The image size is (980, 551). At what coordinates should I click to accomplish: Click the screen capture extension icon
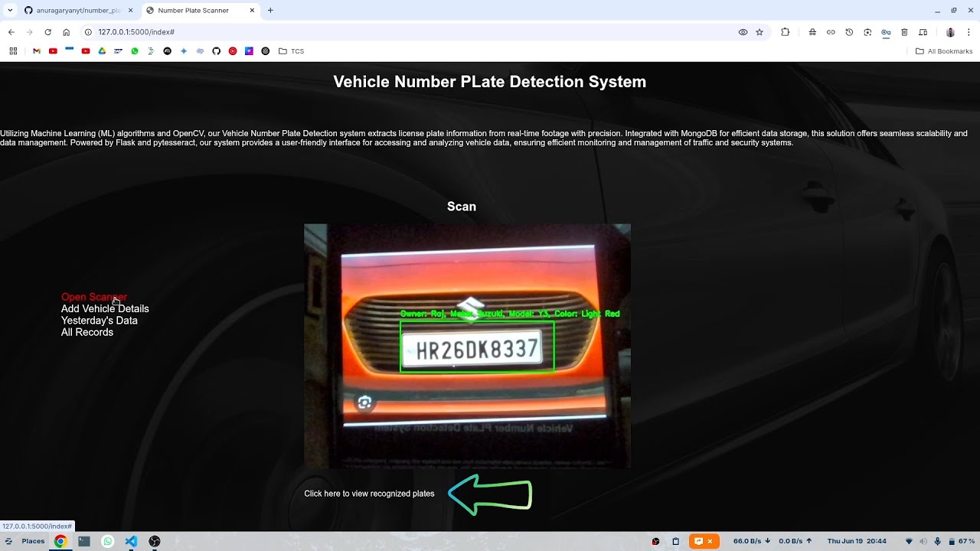867,32
